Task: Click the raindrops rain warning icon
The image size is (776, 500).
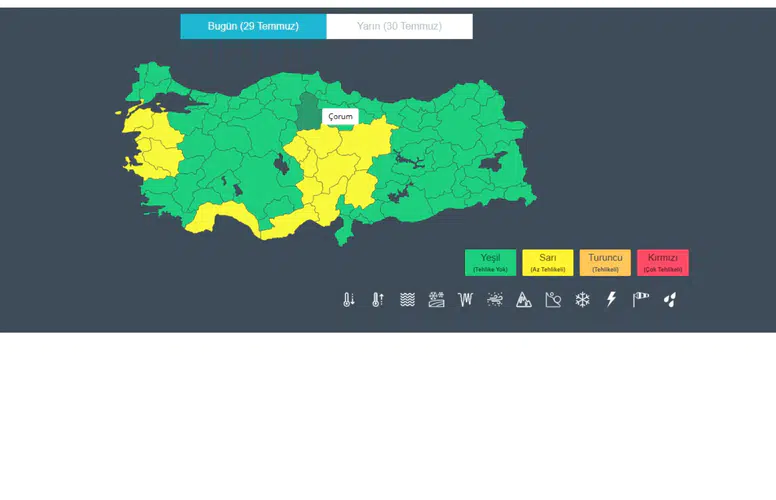Action: (x=670, y=300)
